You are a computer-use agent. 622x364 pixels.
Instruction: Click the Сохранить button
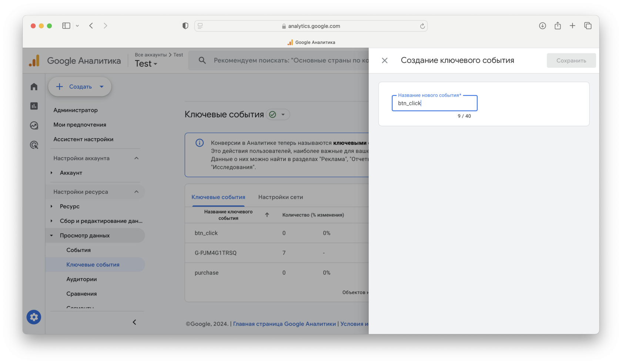[x=571, y=61]
